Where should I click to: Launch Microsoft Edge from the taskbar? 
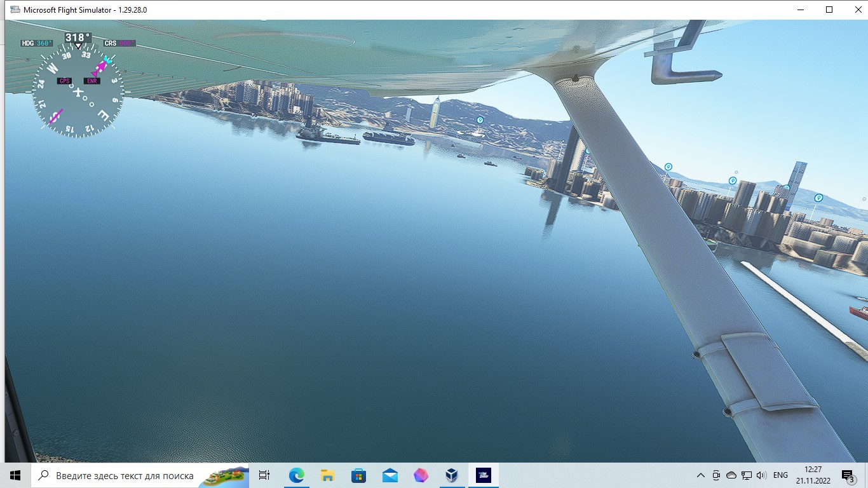coord(296,475)
